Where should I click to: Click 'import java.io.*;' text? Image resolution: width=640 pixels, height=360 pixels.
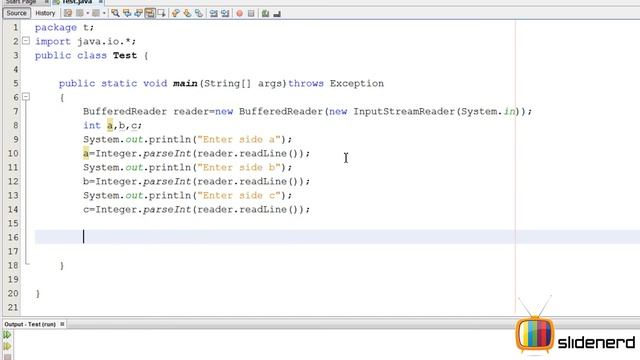(85, 42)
